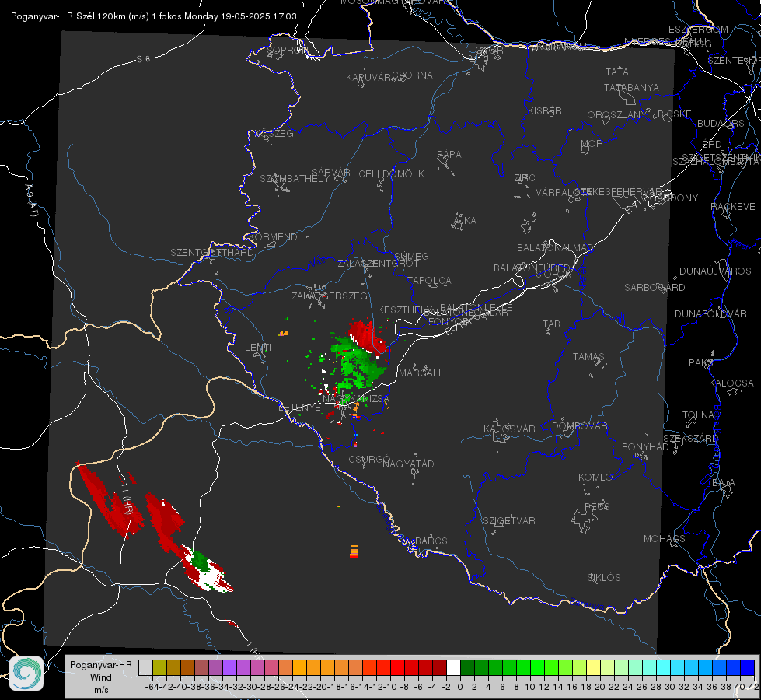Select the PAKS label
761x700 pixels.
click(x=701, y=363)
